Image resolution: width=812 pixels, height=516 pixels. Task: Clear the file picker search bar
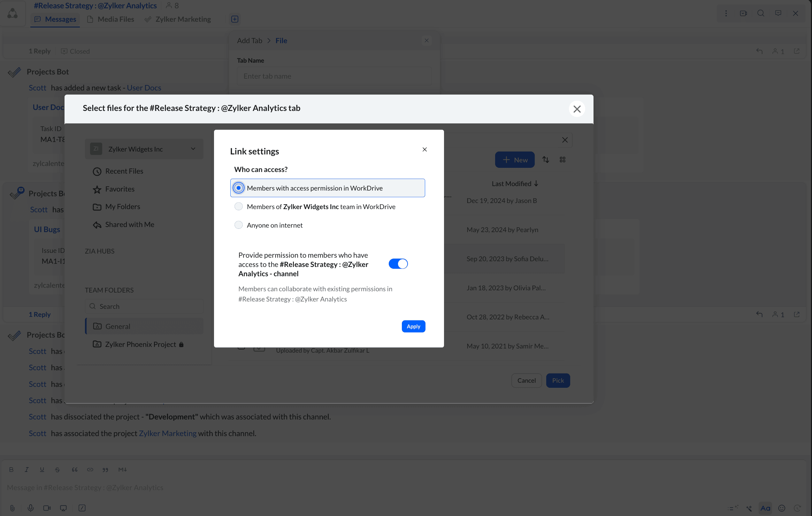(x=565, y=140)
